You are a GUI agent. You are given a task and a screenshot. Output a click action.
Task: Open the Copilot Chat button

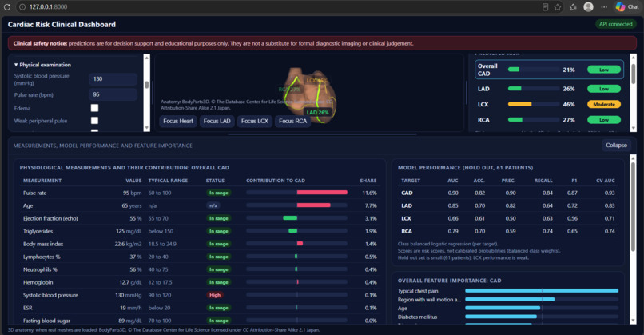[626, 7]
